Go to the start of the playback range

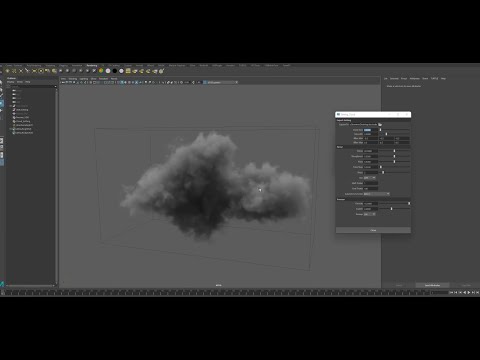451,292
